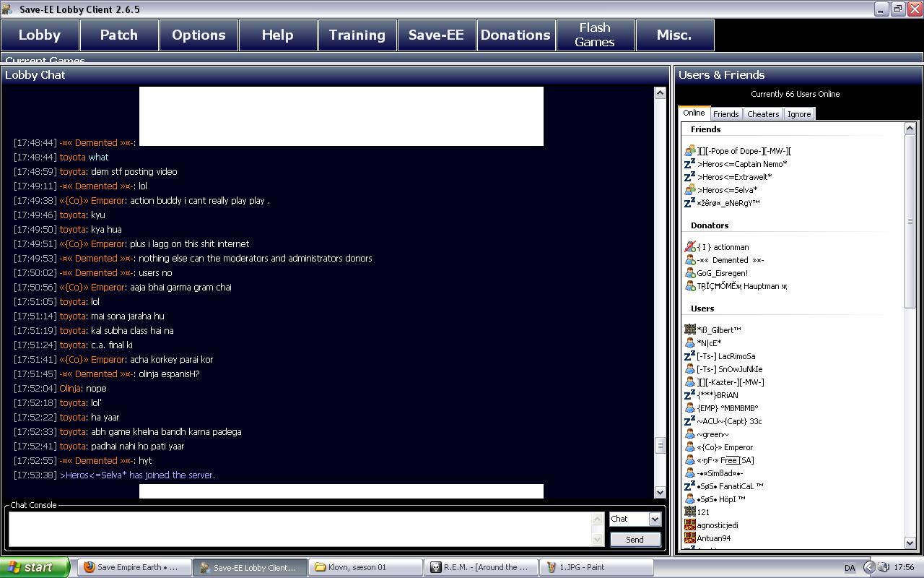This screenshot has width=924, height=578.
Task: Click the away icon beside >Heros<=Captain Nemo*
Action: coord(689,164)
